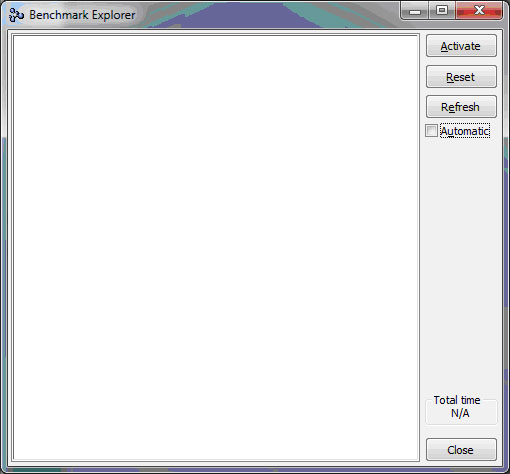The width and height of the screenshot is (510, 474).
Task: Click the Activate button
Action: (x=461, y=46)
